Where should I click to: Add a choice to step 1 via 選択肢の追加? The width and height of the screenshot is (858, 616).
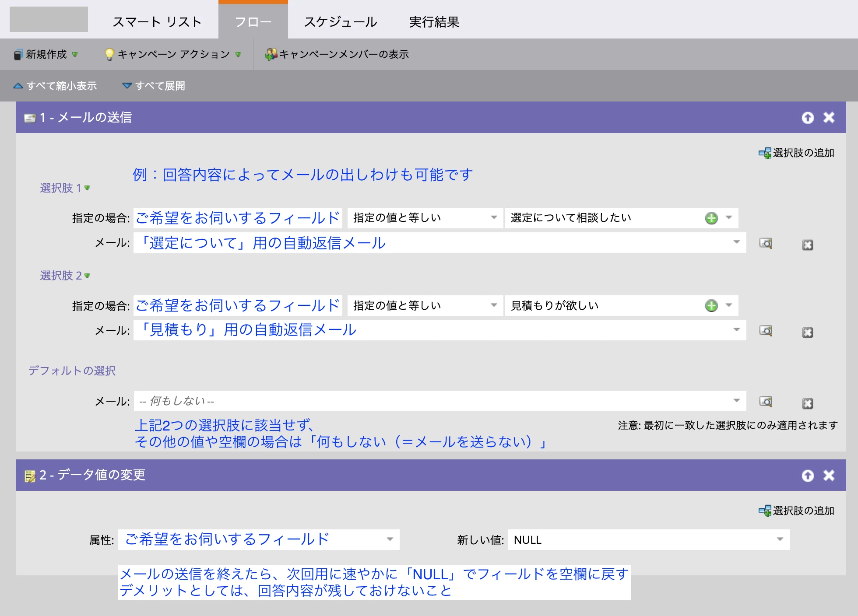coord(797,153)
